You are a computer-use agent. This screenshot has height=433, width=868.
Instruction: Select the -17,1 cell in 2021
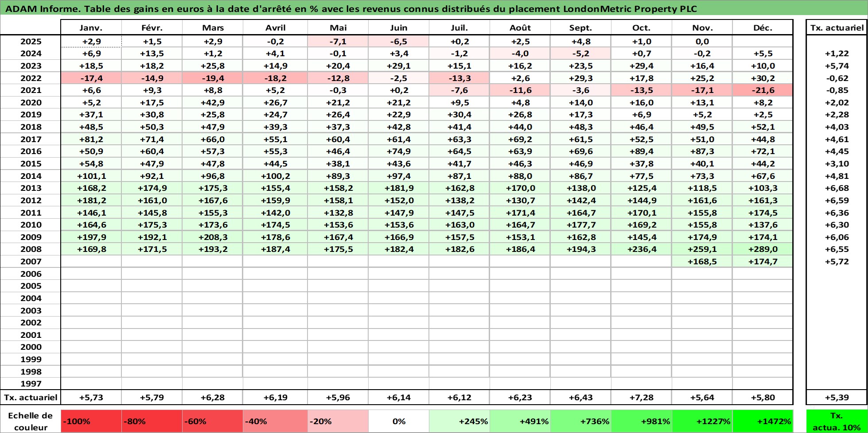[702, 90]
